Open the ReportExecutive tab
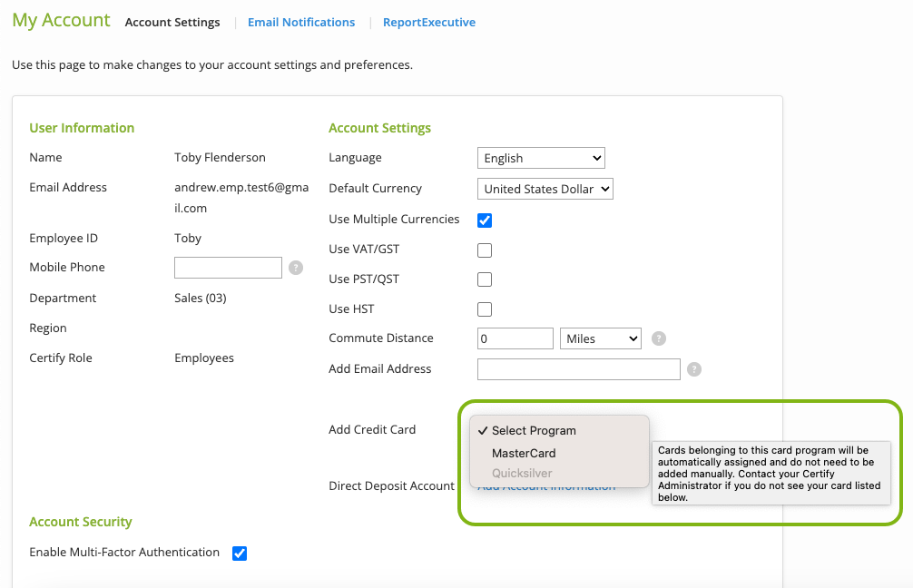 (x=429, y=23)
